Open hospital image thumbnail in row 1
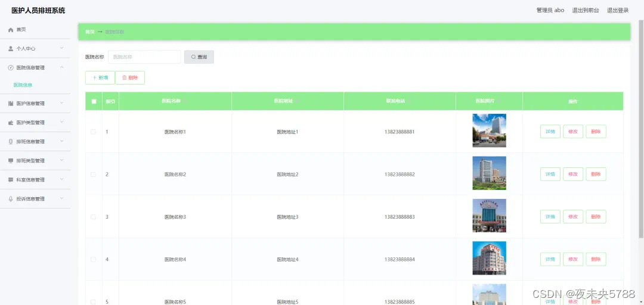The image size is (644, 305). pos(489,130)
